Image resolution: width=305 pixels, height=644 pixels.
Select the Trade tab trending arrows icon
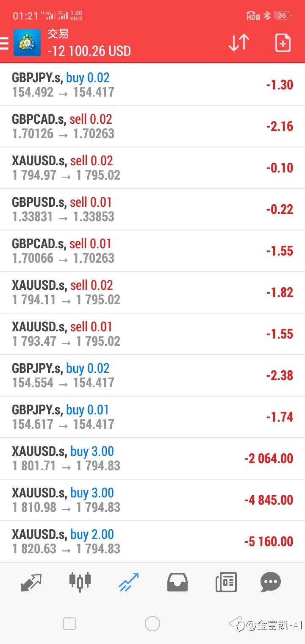pyautogui.click(x=129, y=582)
